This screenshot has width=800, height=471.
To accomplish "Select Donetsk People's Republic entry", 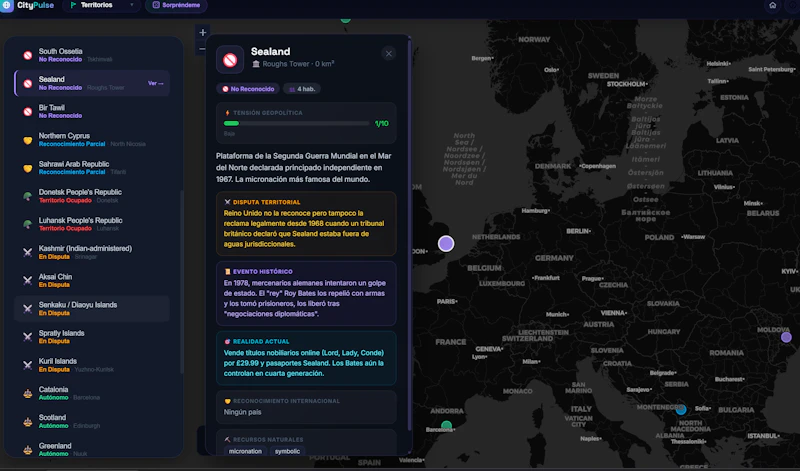I will coord(92,196).
